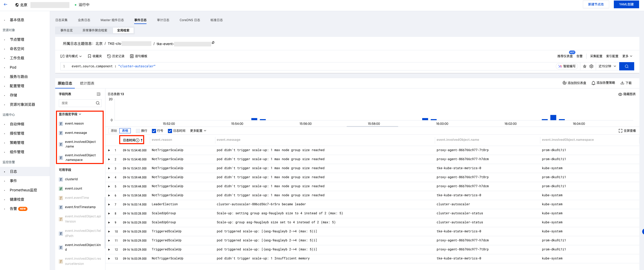Uncheck the log time checkbox
The width and height of the screenshot is (644, 270).
170,131
